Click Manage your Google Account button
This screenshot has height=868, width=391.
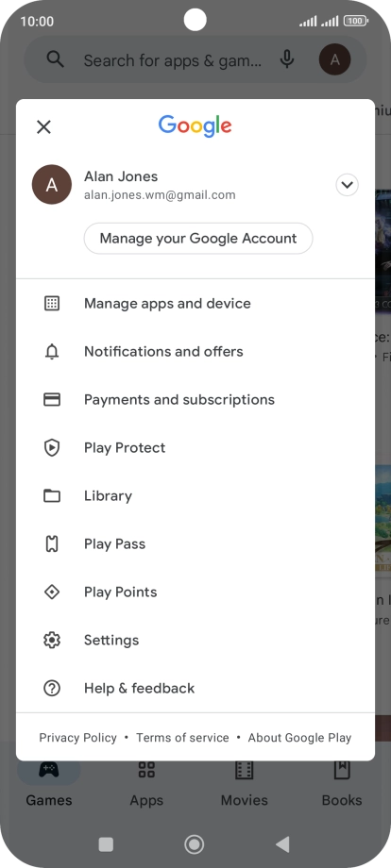tap(198, 239)
